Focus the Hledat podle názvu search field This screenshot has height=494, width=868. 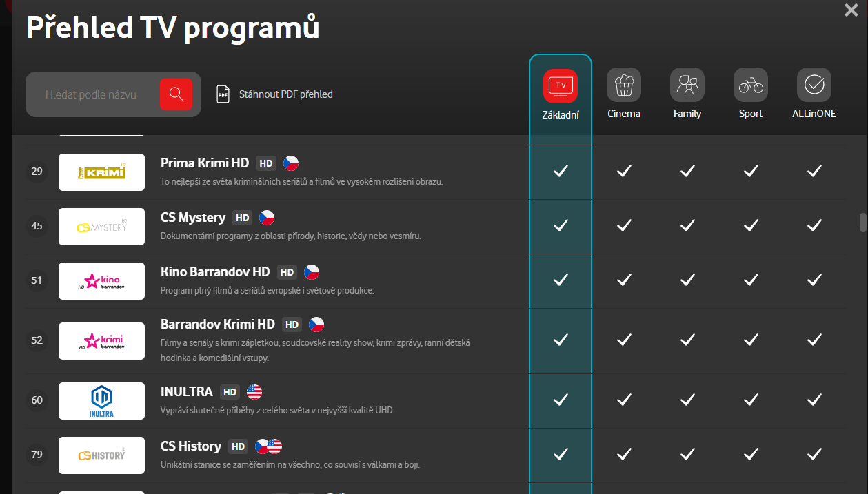tap(92, 94)
